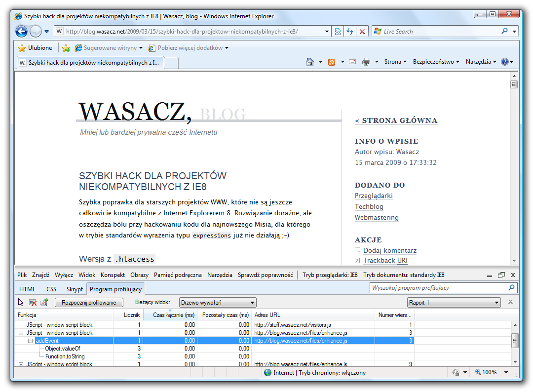The image size is (533, 392).
Task: Click the Trackback URI link
Action: point(385,260)
